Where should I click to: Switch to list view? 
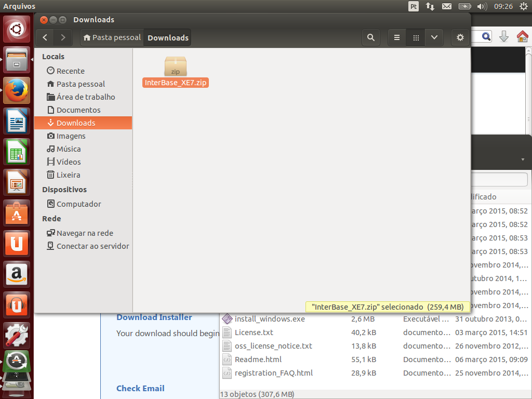(x=397, y=37)
